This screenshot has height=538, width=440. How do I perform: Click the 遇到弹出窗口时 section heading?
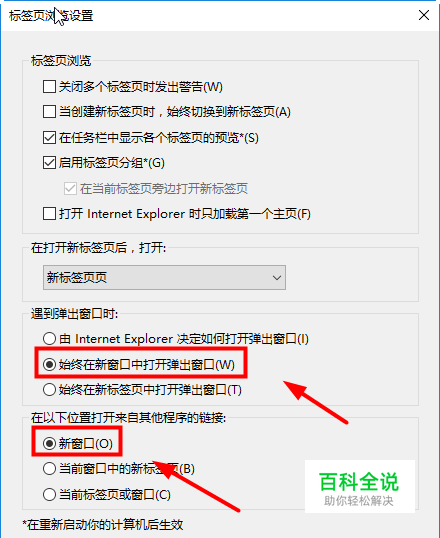pyautogui.click(x=74, y=314)
